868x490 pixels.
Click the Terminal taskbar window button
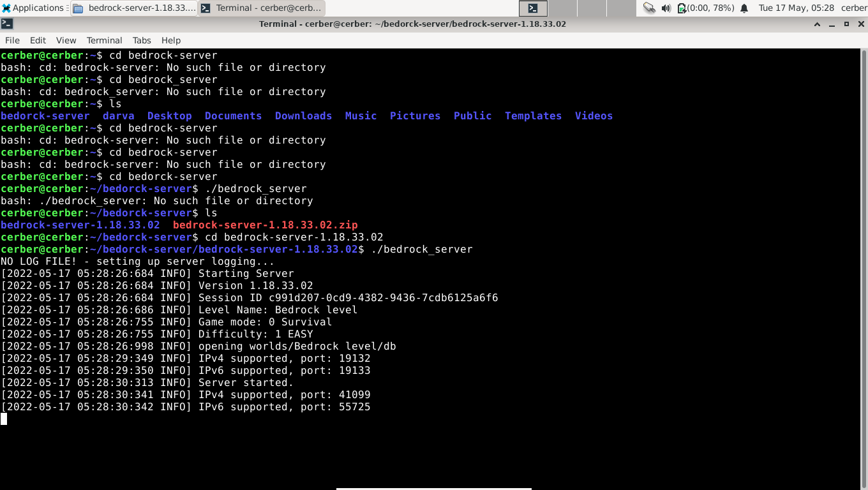pyautogui.click(x=262, y=8)
